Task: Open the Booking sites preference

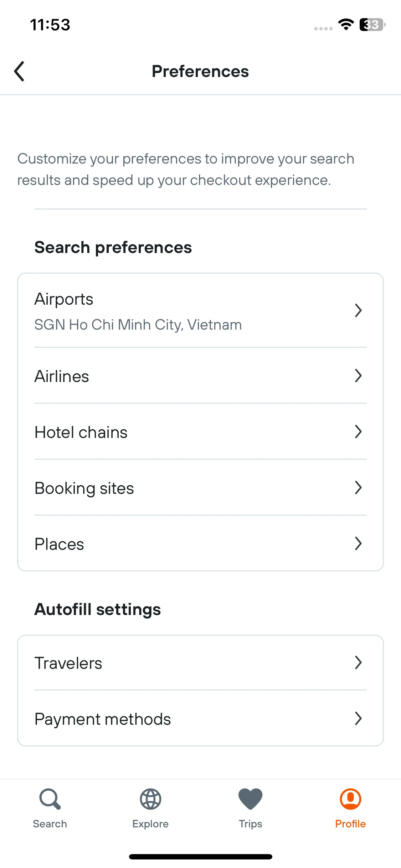Action: tap(200, 487)
